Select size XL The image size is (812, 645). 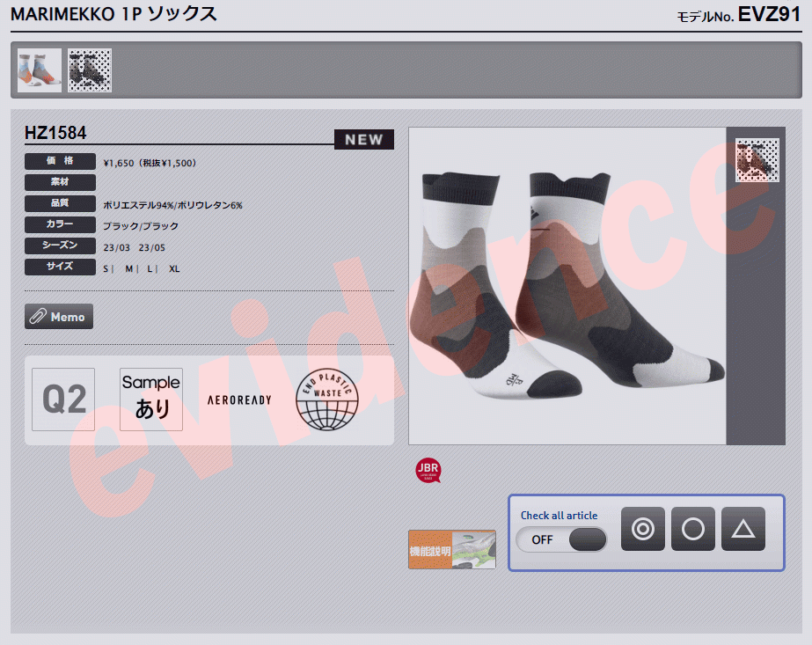pyautogui.click(x=174, y=268)
